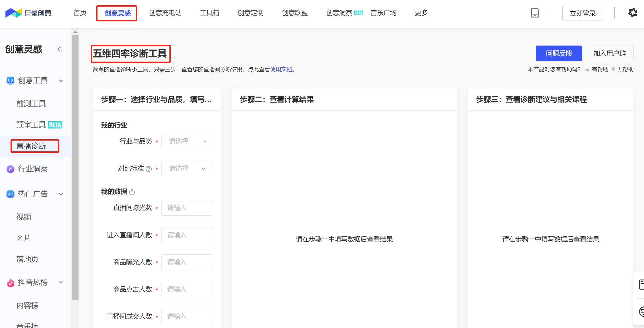This screenshot has height=328, width=644.
Task: Click the 抖音热榜 flame icon
Action: coord(10,283)
